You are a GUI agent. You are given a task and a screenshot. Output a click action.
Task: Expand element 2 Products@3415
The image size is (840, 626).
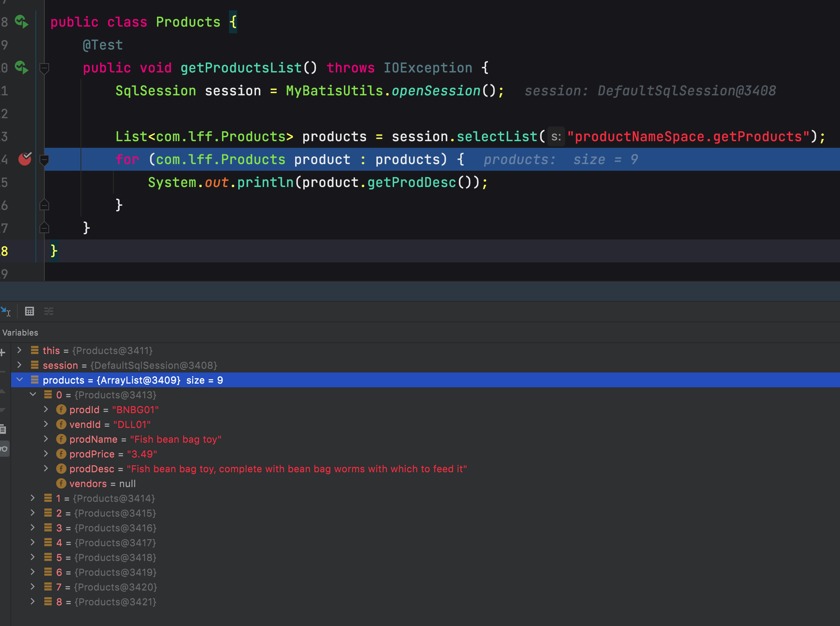[x=33, y=513]
